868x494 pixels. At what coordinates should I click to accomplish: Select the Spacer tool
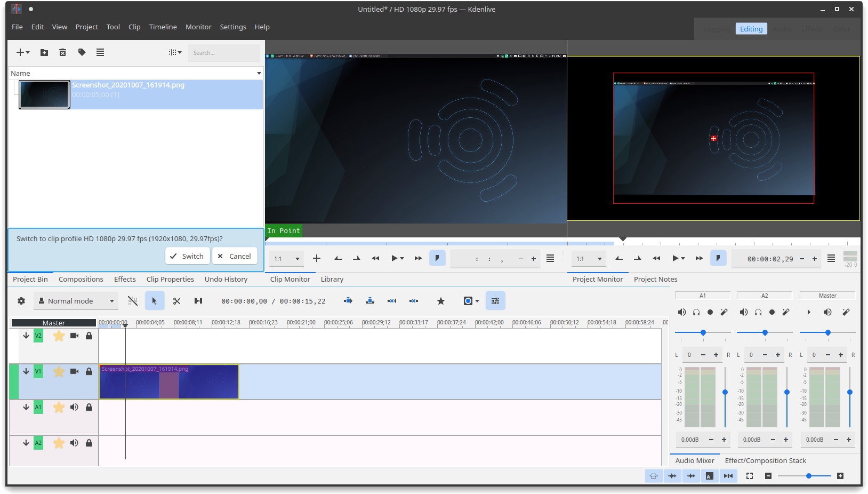[198, 300]
